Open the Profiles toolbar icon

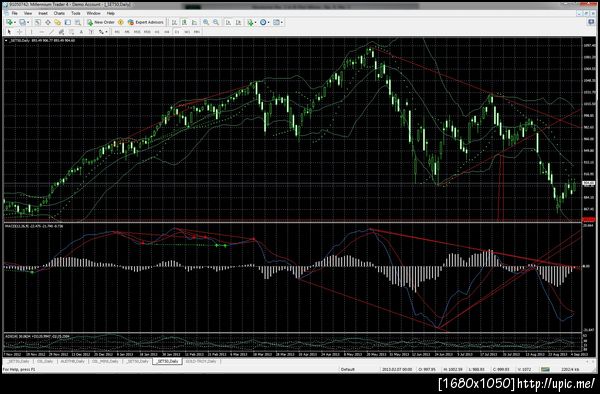(22, 22)
